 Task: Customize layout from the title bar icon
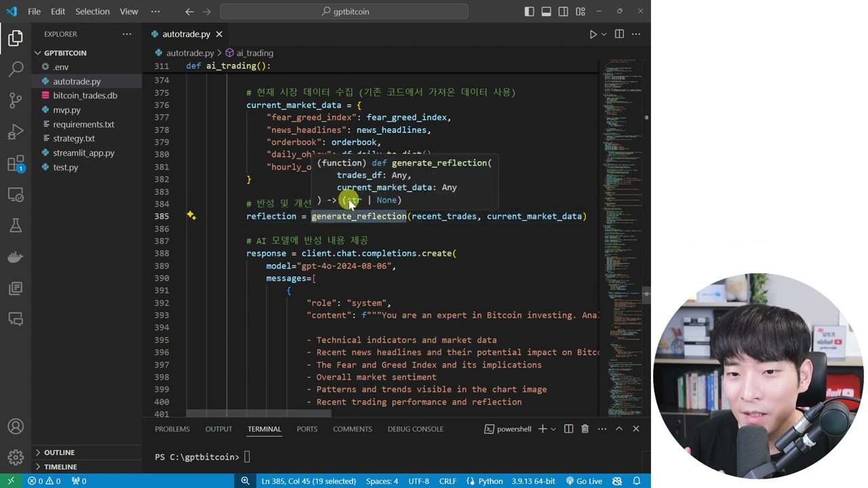[580, 12]
